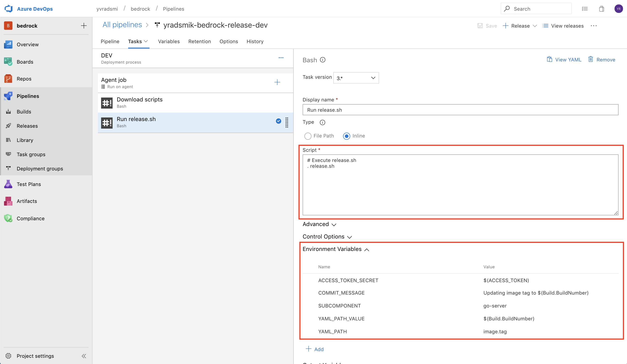This screenshot has height=364, width=627.
Task: Click the Display name input field
Action: (x=460, y=110)
